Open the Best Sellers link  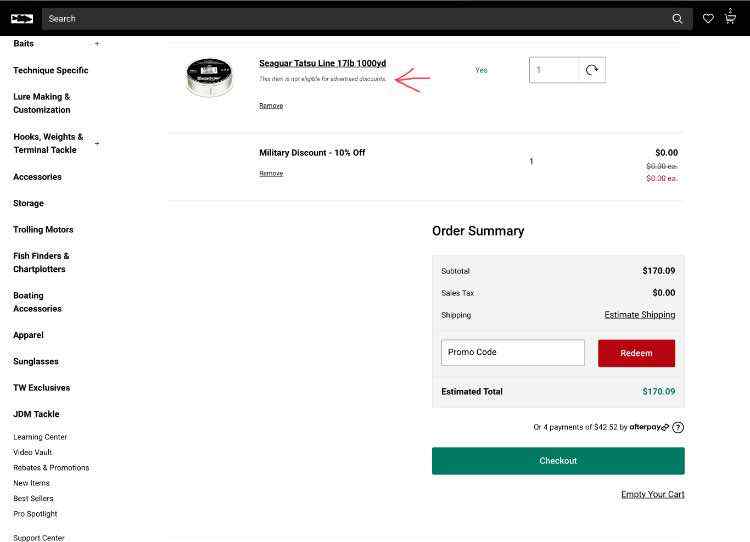pyautogui.click(x=33, y=498)
